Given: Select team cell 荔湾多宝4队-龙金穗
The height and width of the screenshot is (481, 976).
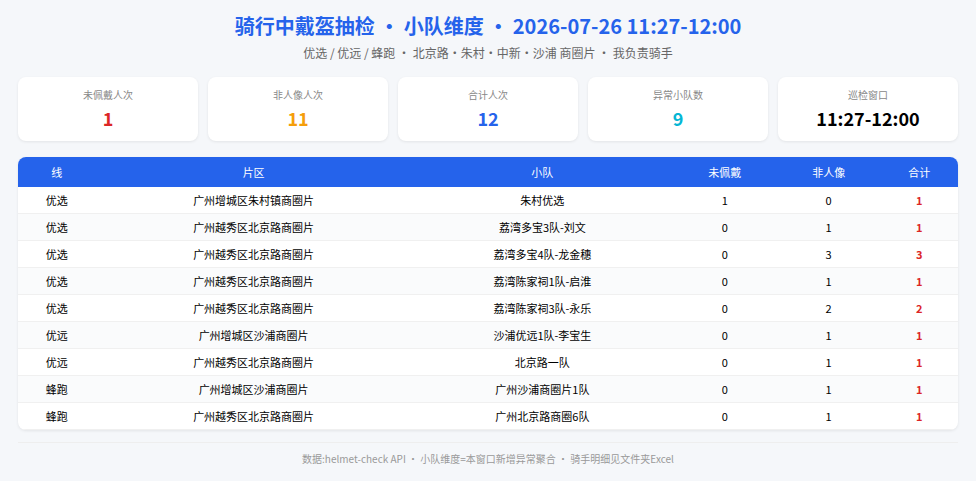Looking at the screenshot, I should [542, 255].
